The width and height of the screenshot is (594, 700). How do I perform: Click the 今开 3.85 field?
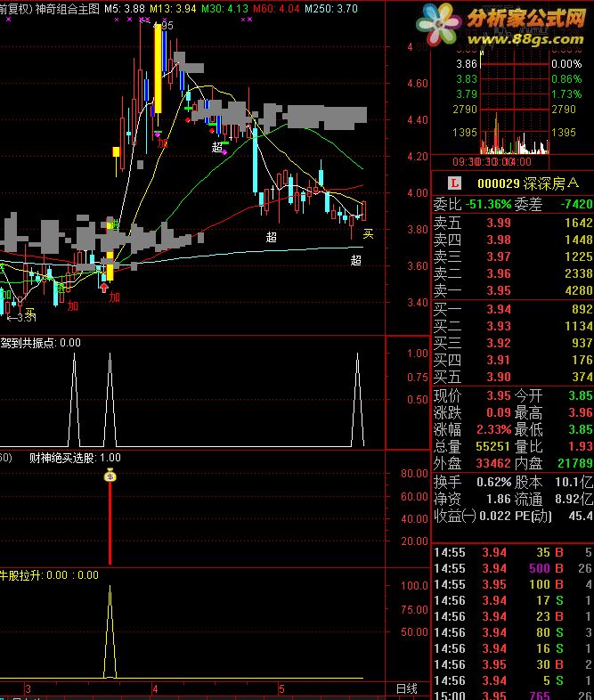coord(553,396)
